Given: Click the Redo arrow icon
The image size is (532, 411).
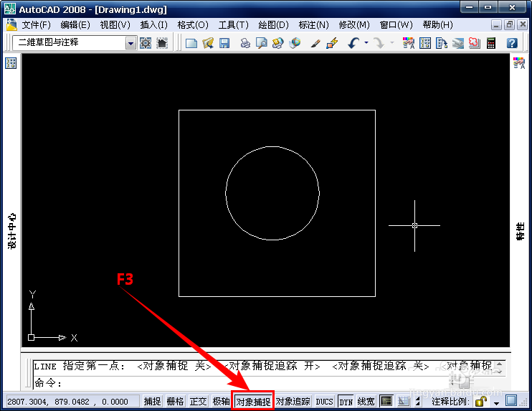Looking at the screenshot, I should 379,43.
